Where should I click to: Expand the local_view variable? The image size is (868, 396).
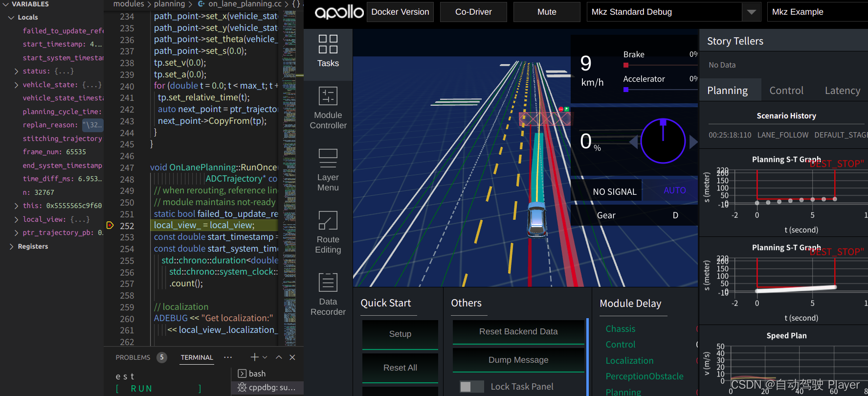(x=17, y=219)
